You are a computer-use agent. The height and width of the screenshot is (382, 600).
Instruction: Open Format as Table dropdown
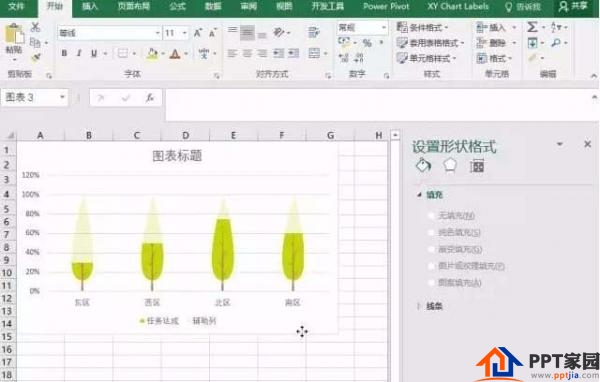tap(430, 42)
